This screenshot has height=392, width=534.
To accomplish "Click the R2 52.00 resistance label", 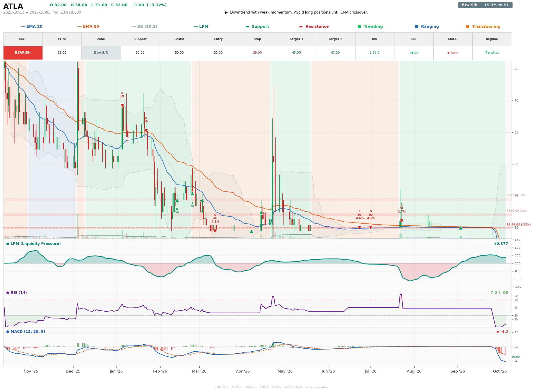I will coord(516,211).
